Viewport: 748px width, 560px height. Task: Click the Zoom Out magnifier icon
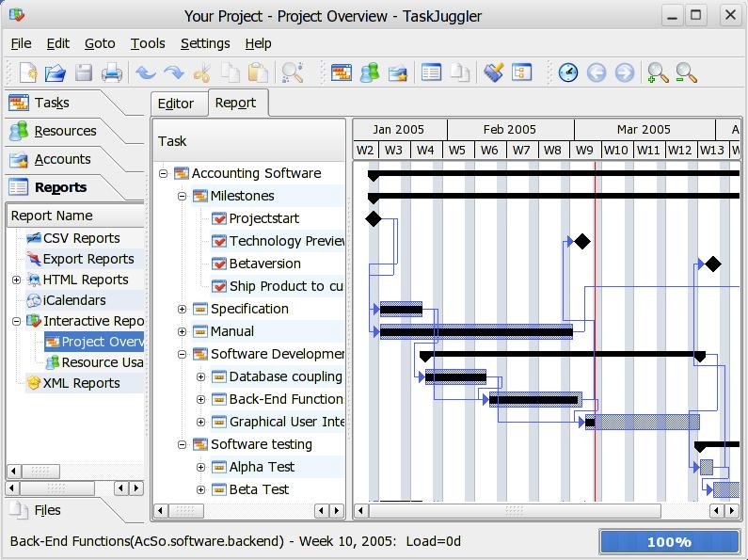(x=686, y=73)
